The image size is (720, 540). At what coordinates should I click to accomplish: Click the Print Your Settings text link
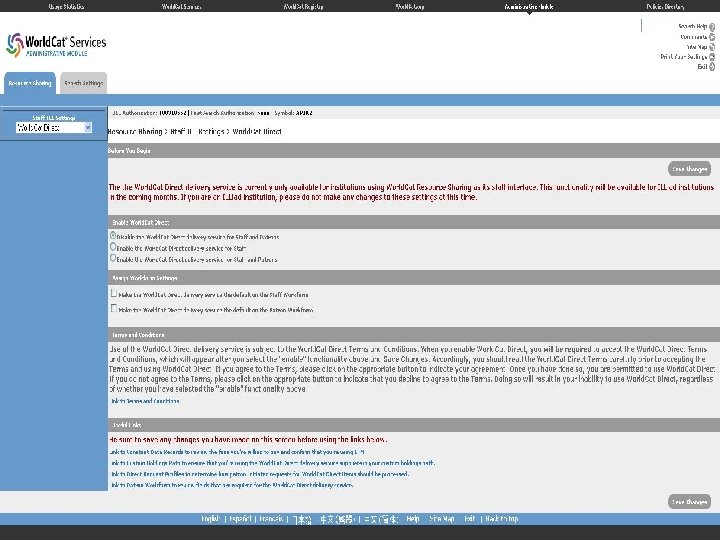point(684,57)
